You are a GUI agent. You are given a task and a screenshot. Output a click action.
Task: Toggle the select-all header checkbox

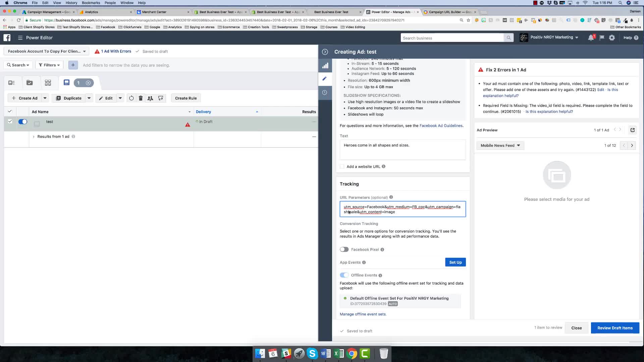pos(10,111)
